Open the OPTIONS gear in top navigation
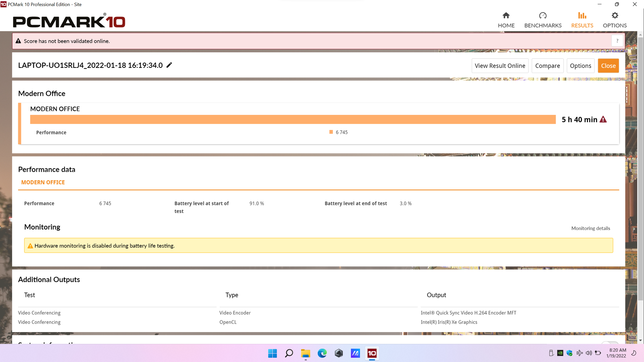The height and width of the screenshot is (362, 644). (615, 20)
